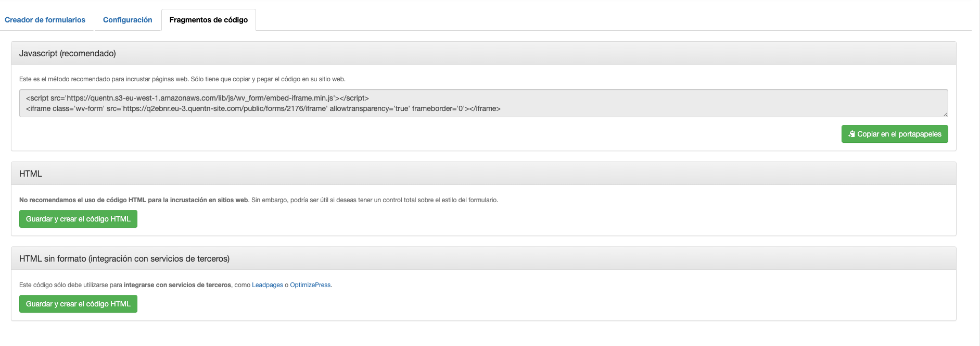Click inside the Javascript embed code textarea
The width and height of the screenshot is (980, 346).
coord(483,103)
